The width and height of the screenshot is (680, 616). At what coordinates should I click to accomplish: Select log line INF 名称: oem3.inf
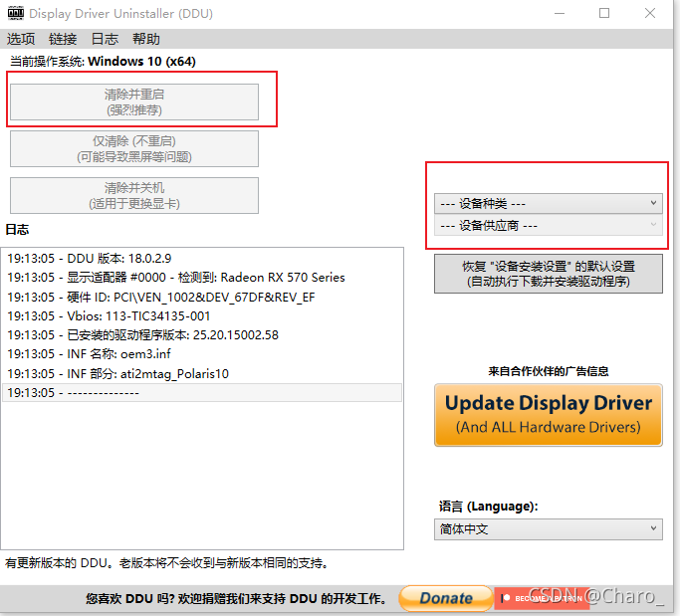pyautogui.click(x=202, y=354)
